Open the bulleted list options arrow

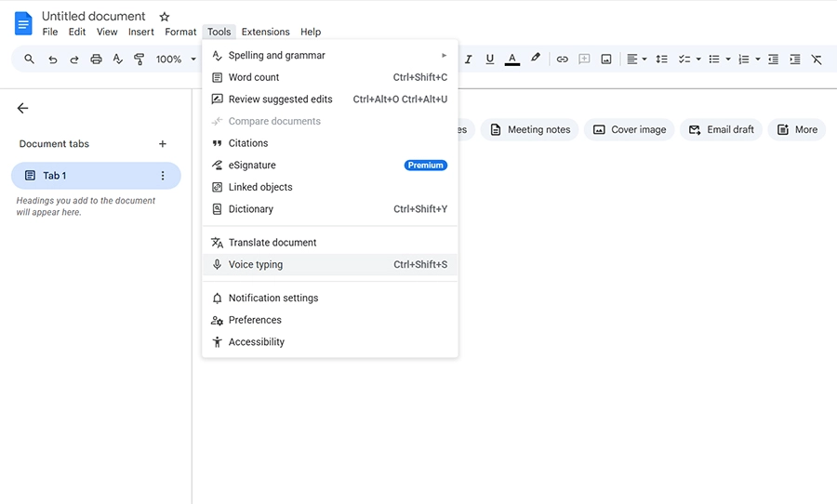tap(728, 60)
